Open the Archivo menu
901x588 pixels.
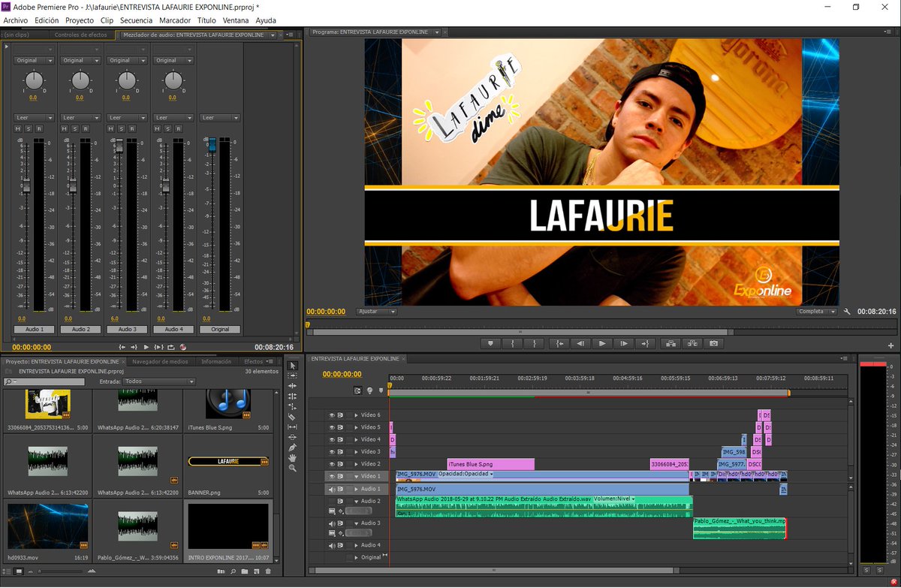pyautogui.click(x=16, y=20)
